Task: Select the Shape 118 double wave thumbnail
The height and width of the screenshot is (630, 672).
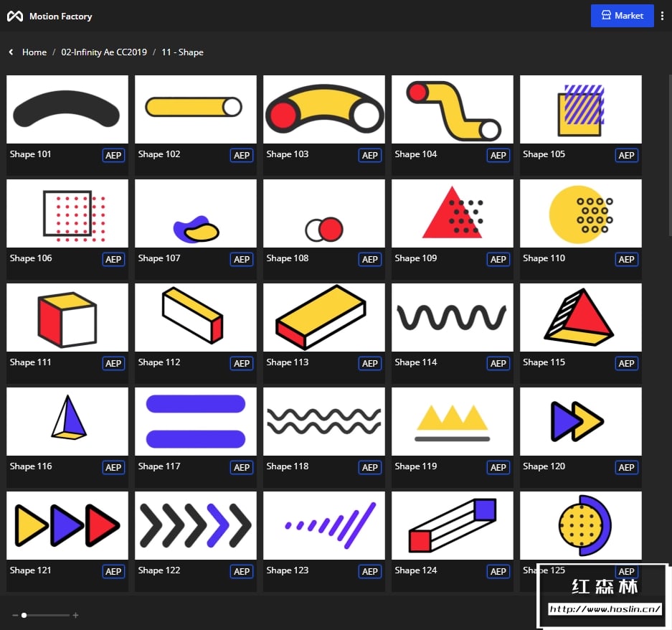Action: click(324, 422)
